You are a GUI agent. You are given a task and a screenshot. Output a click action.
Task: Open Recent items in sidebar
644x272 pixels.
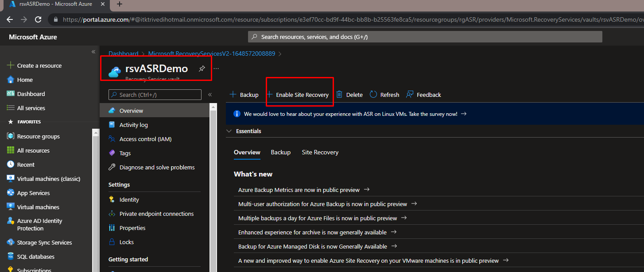click(x=26, y=165)
